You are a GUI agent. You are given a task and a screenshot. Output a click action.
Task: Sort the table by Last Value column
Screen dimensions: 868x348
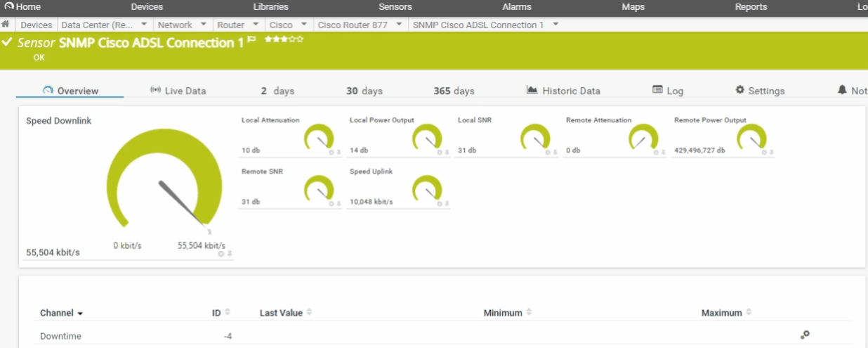click(x=285, y=313)
